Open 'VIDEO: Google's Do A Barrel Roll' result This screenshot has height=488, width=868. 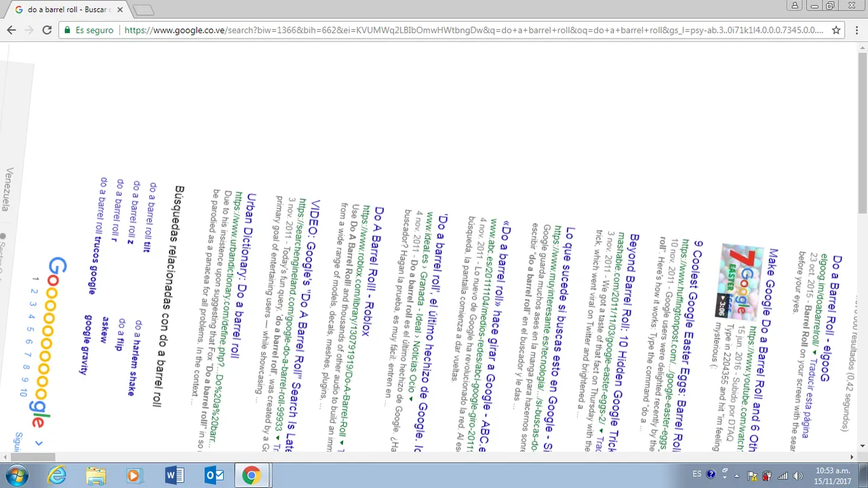(x=302, y=326)
